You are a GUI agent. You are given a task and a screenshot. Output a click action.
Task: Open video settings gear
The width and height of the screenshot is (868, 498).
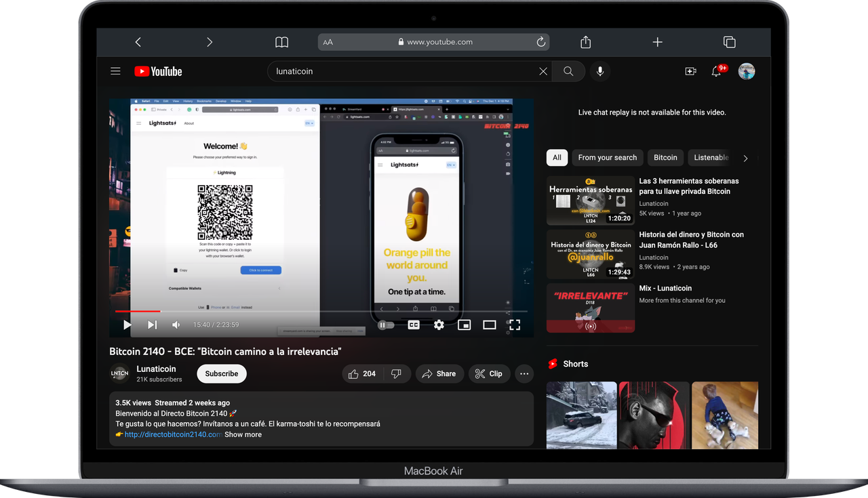click(x=439, y=325)
